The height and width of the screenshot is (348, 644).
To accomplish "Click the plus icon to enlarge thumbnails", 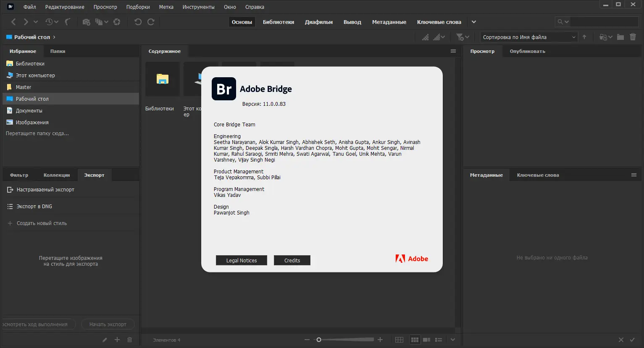I will coord(380,340).
